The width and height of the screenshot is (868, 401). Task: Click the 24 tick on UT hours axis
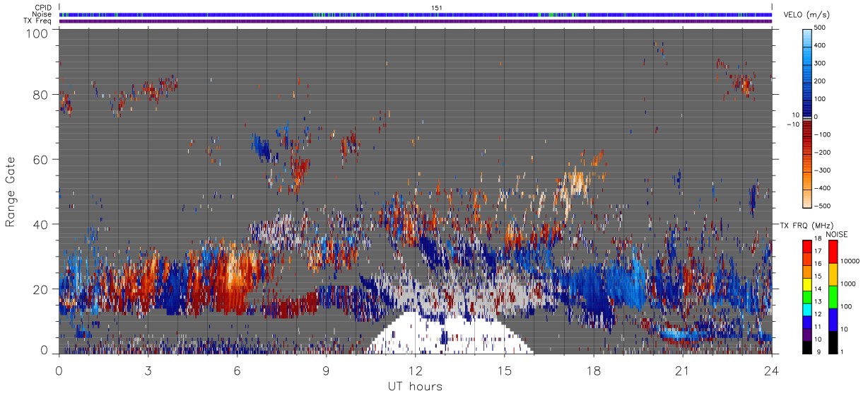pyautogui.click(x=772, y=371)
